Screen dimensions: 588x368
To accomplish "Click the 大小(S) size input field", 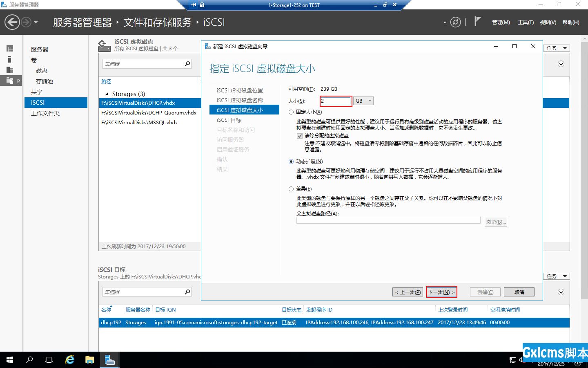I will tap(336, 101).
